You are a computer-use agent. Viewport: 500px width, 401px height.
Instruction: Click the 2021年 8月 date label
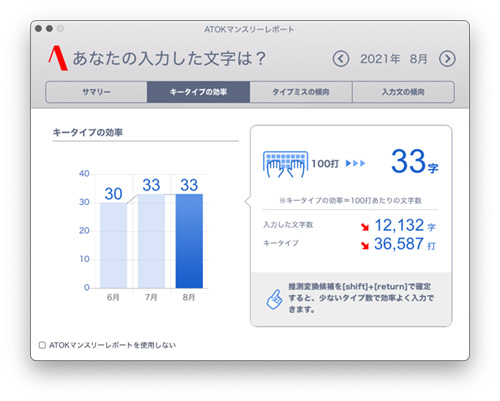pyautogui.click(x=394, y=59)
